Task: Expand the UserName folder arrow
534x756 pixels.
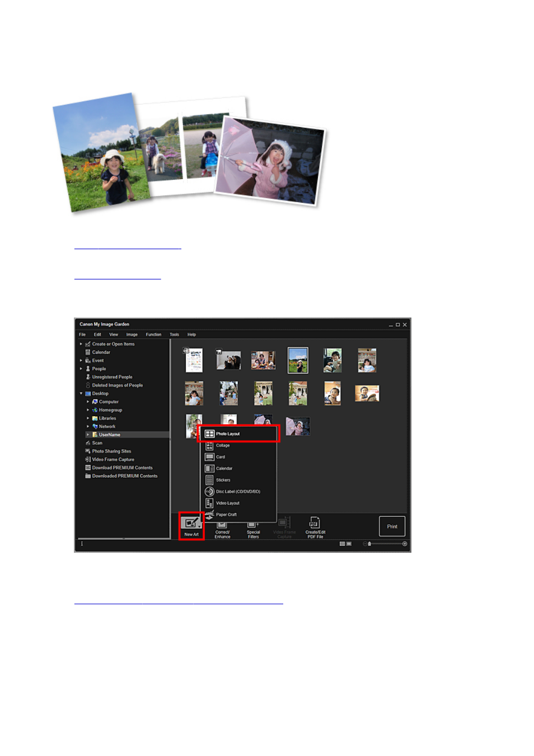Action: (x=88, y=435)
